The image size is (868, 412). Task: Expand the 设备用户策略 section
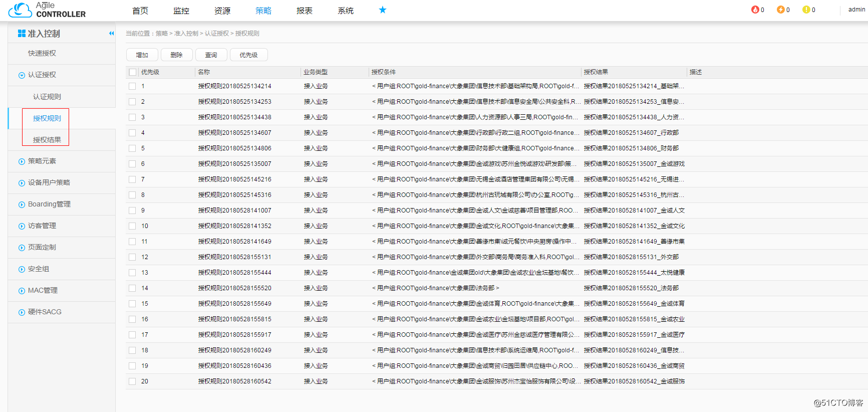22,183
